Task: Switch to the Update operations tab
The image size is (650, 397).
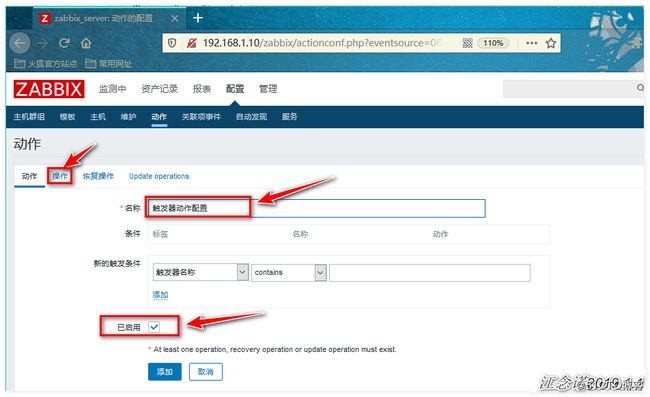Action: [x=159, y=176]
